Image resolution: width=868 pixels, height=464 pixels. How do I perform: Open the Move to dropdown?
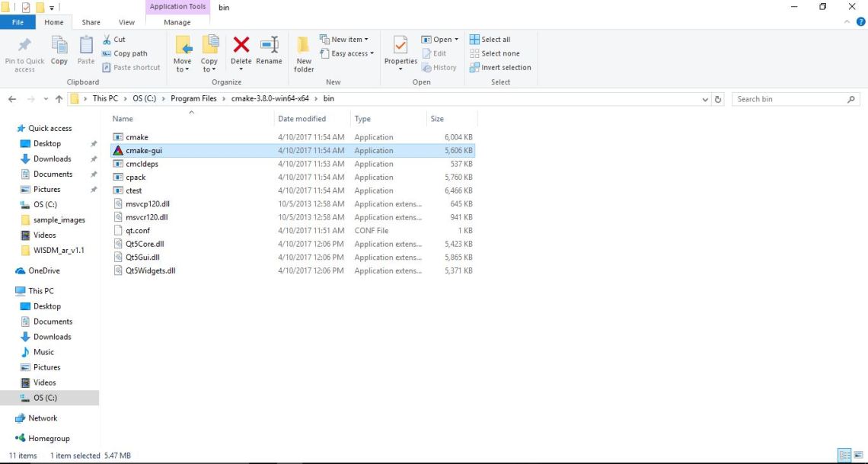click(182, 66)
